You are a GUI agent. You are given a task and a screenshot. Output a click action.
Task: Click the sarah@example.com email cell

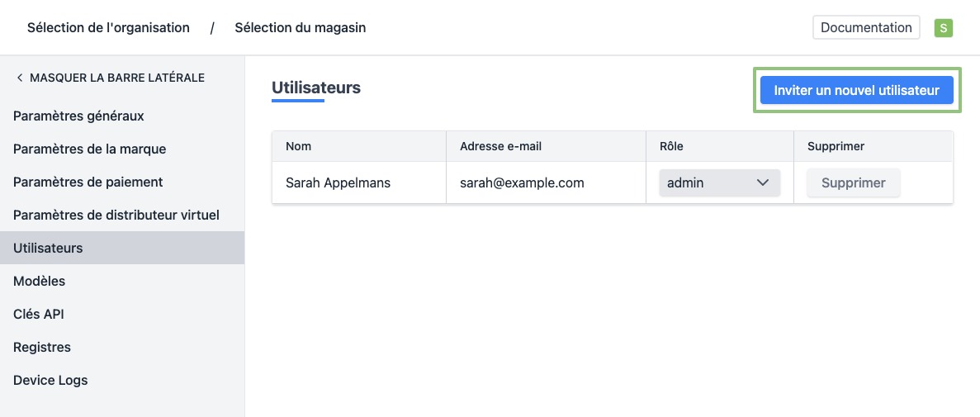(x=522, y=182)
